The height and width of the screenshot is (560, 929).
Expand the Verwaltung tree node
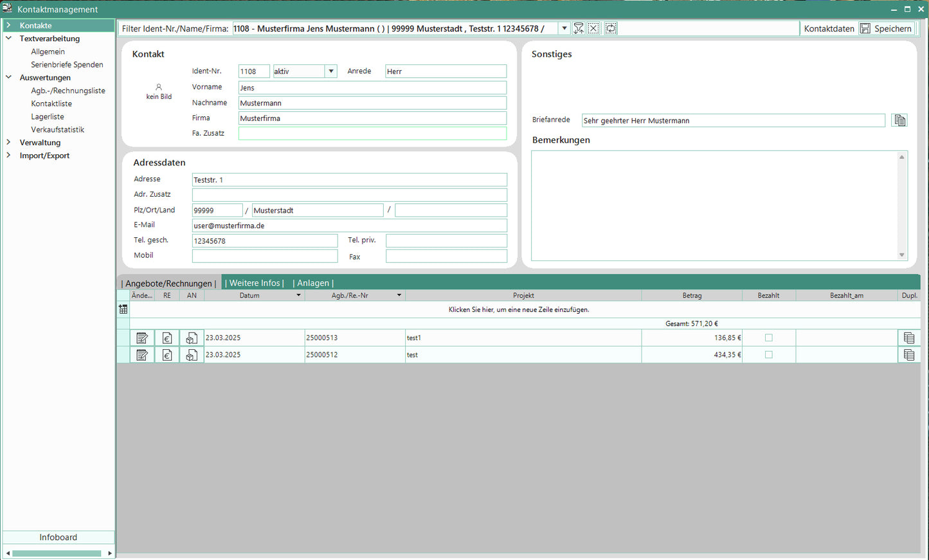[x=9, y=143]
